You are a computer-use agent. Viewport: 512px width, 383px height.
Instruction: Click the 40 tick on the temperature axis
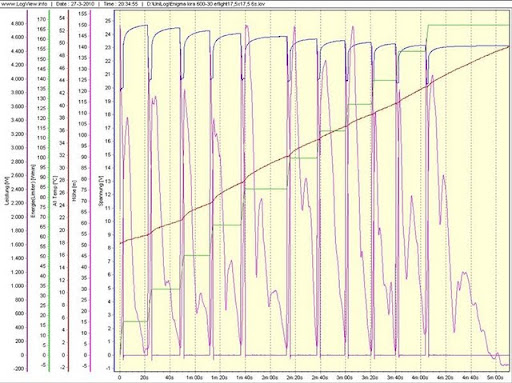(62, 105)
